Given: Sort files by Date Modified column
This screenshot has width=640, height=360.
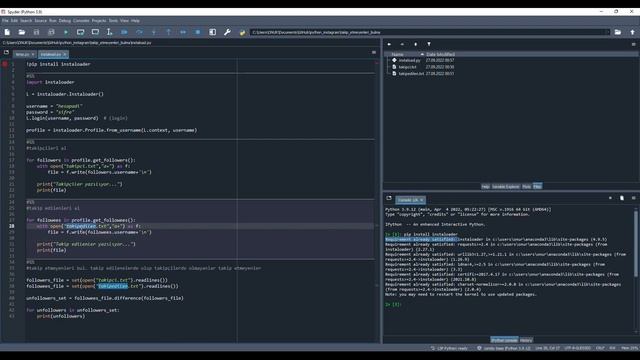Looking at the screenshot, I should [440, 54].
